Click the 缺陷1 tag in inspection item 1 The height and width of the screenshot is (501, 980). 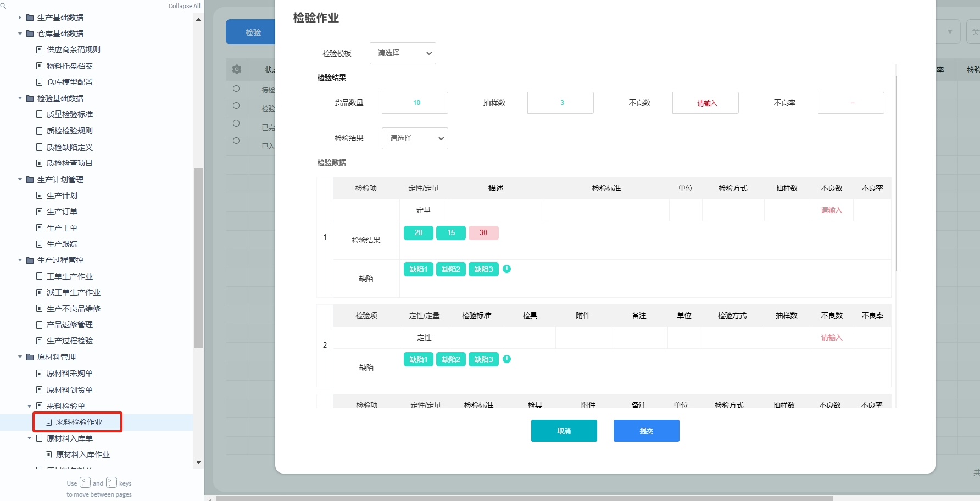coord(418,269)
